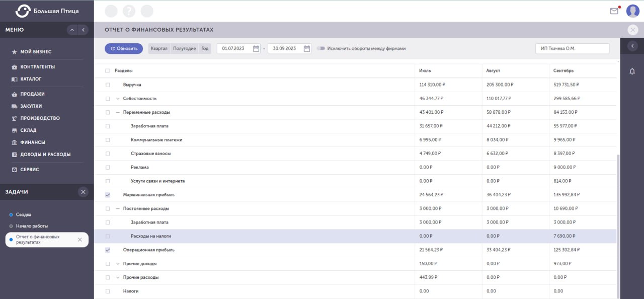The width and height of the screenshot is (644, 299).
Task: Check the Выручка row checkbox
Action: (x=107, y=85)
